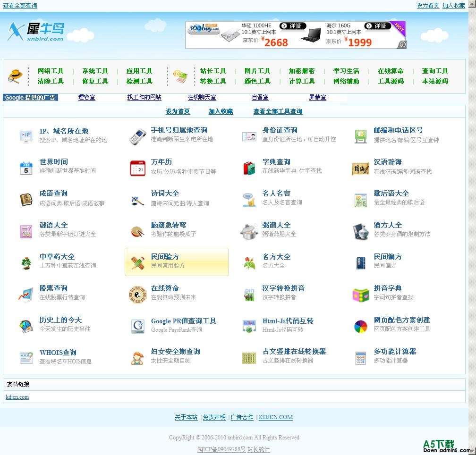Select the 颜色工具 menu item
Viewport: 476px width, 455px height.
257,81
